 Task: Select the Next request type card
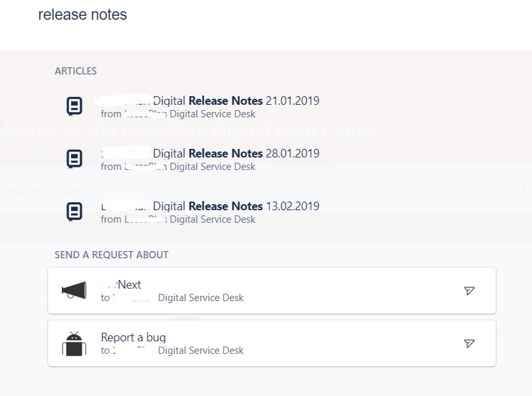click(272, 291)
